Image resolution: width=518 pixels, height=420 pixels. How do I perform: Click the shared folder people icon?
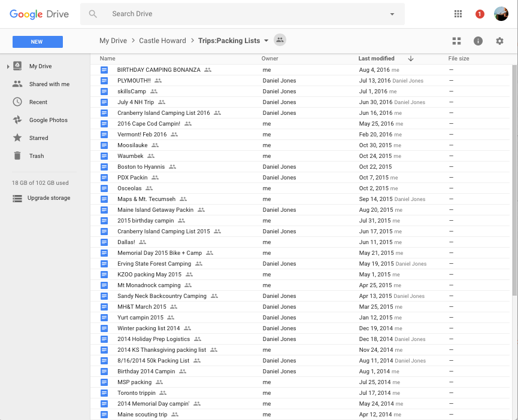click(x=280, y=40)
